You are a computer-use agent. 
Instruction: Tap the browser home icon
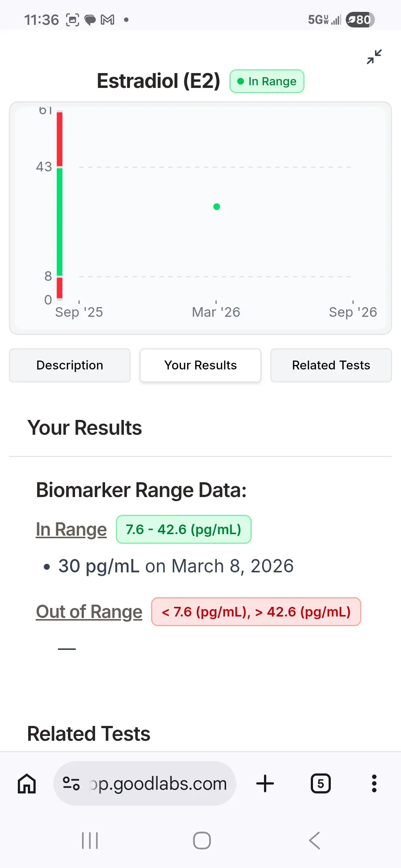point(27,783)
